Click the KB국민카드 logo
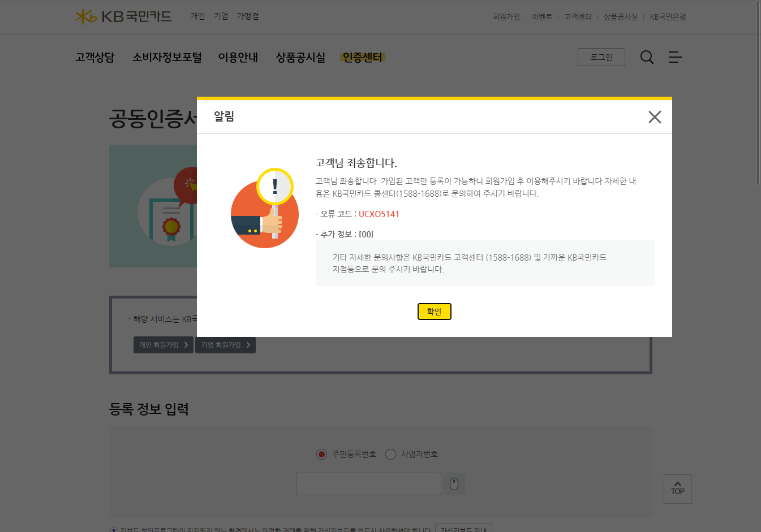The image size is (761, 532). coord(123,16)
